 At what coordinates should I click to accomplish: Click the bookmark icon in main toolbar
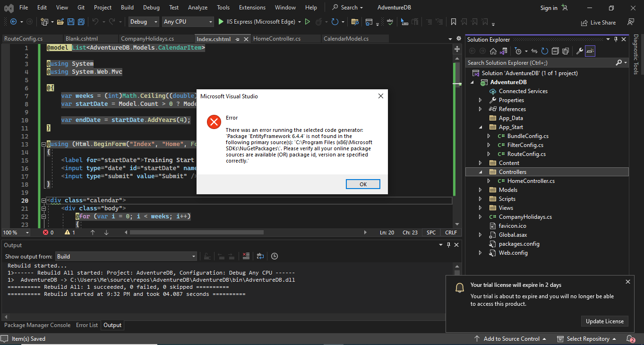[x=453, y=22]
